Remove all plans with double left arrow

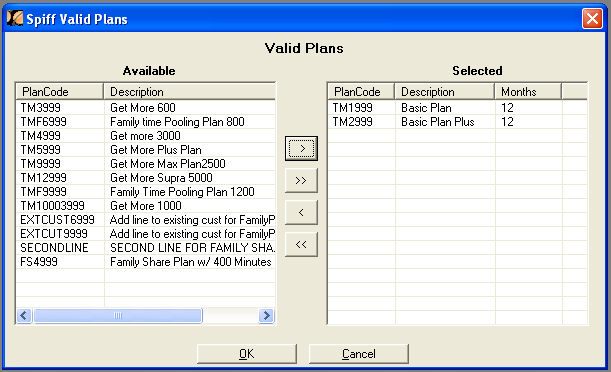pos(301,244)
